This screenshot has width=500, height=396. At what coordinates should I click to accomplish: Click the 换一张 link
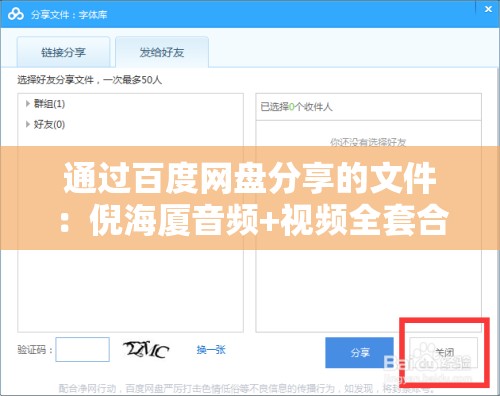point(211,350)
